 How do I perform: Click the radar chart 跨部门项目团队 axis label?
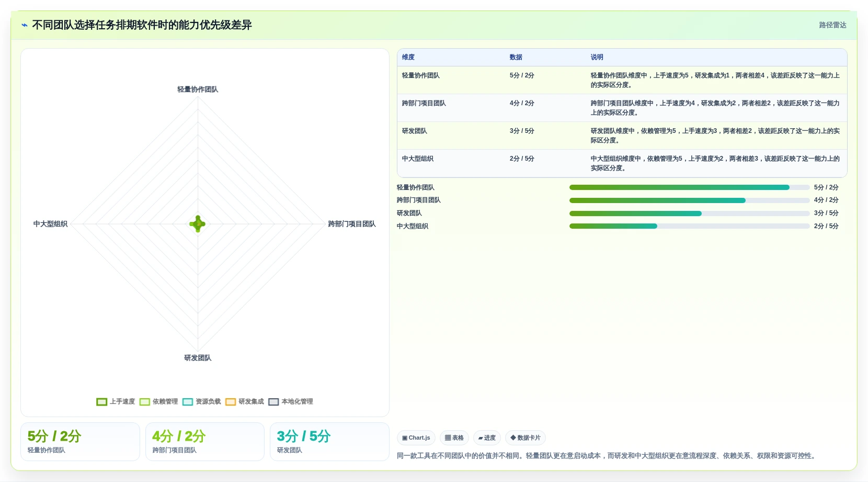[352, 224]
